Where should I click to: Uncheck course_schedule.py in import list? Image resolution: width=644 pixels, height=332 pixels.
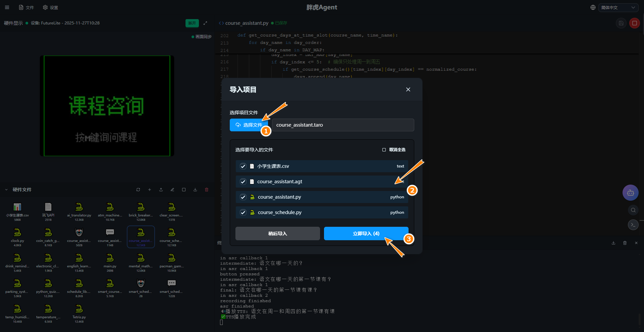point(243,212)
